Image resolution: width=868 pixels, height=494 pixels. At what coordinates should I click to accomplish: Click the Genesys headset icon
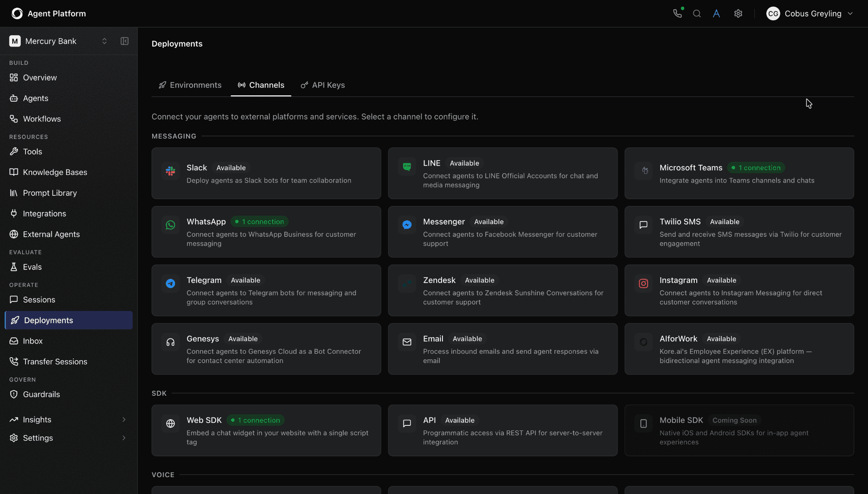(x=170, y=342)
